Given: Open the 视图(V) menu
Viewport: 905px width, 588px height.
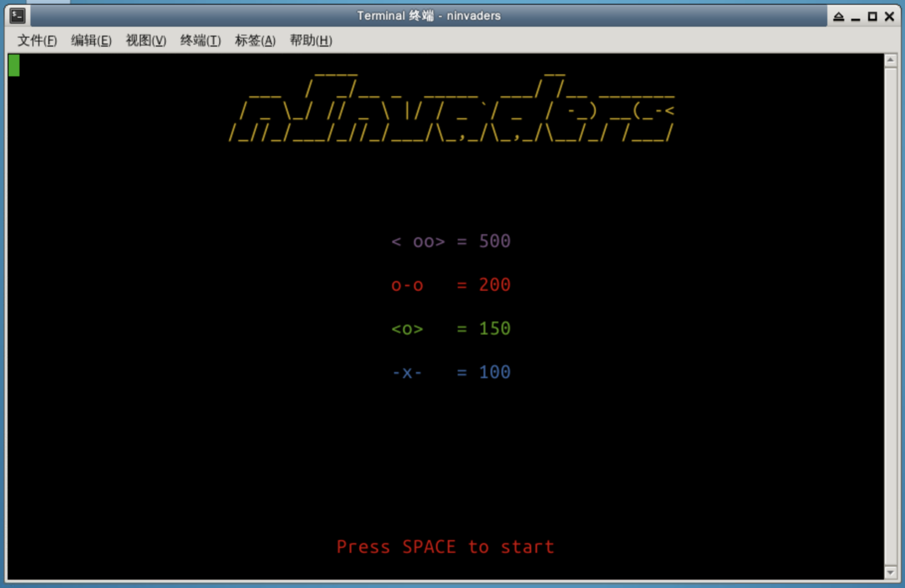Looking at the screenshot, I should coord(146,40).
